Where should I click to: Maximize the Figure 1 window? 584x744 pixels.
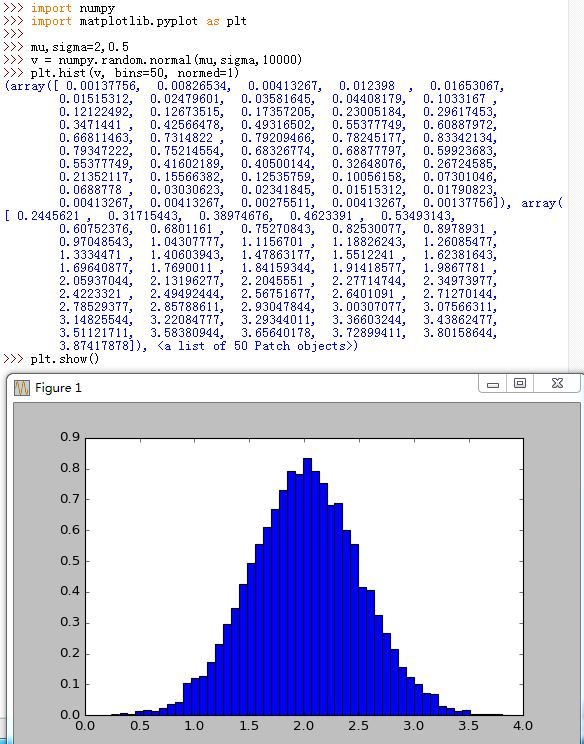(x=520, y=383)
